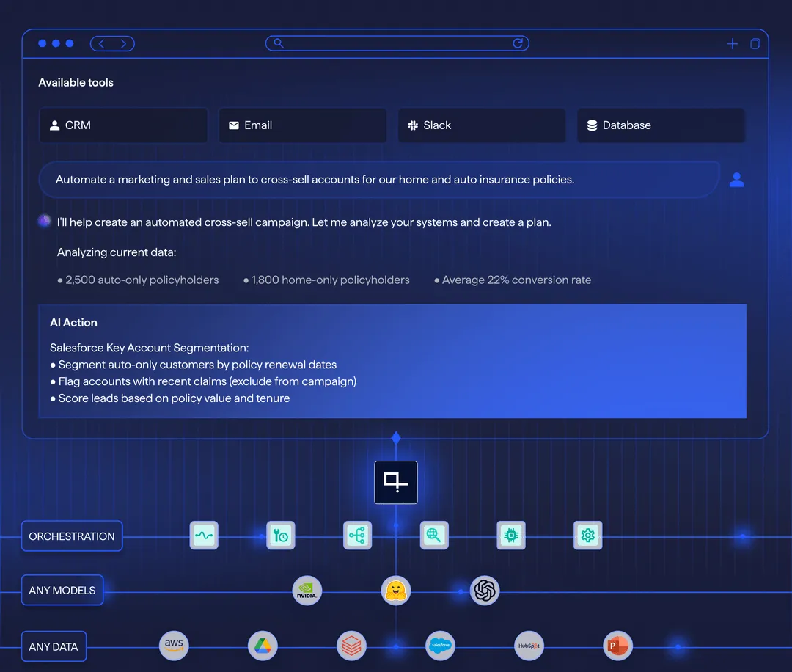Click the search magnifier icon in address bar
This screenshot has height=672, width=792.
click(279, 43)
